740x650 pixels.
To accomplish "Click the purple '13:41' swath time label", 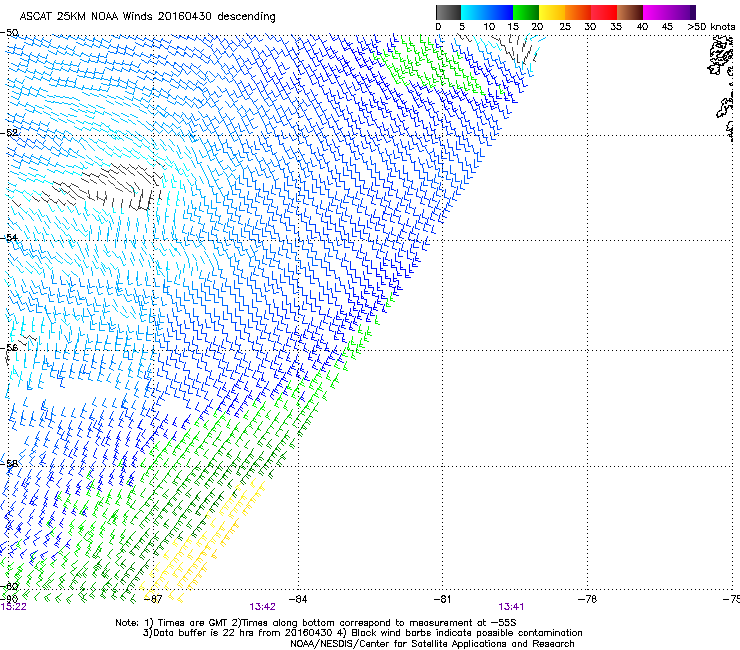I will [x=511, y=607].
